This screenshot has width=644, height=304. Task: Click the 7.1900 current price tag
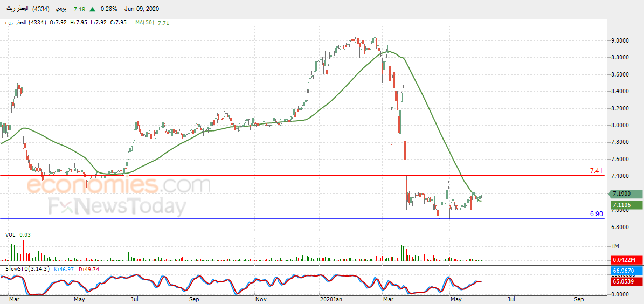(624, 194)
